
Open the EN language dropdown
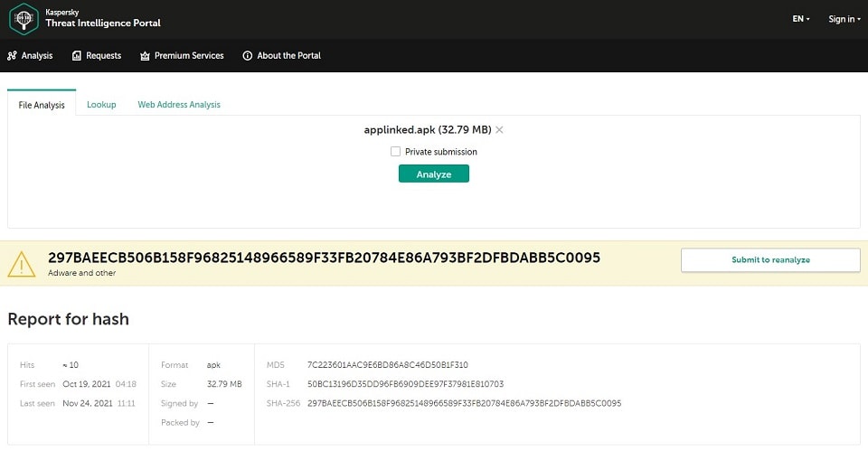(801, 19)
